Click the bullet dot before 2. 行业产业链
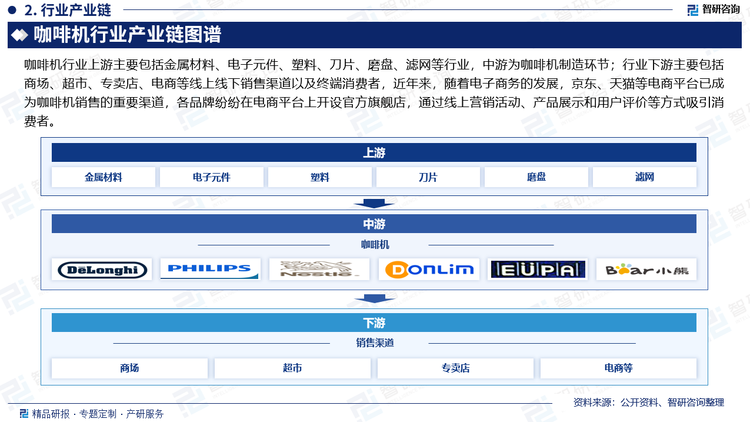 click(x=12, y=10)
